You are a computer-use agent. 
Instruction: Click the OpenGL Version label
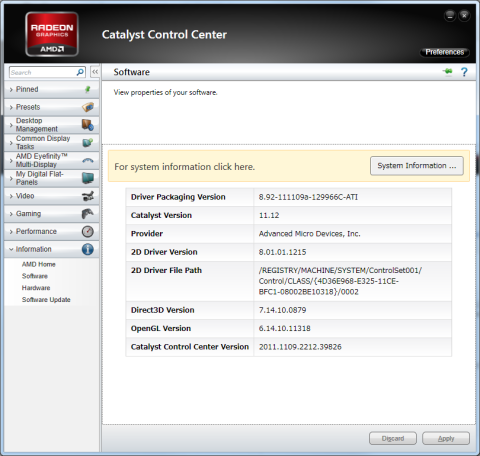[161, 328]
